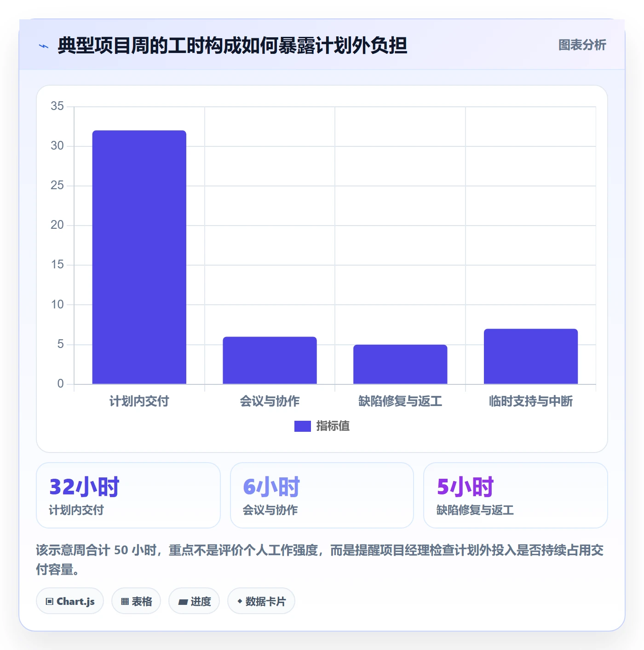Click the 表格 tag
644x650 pixels.
pyautogui.click(x=136, y=601)
